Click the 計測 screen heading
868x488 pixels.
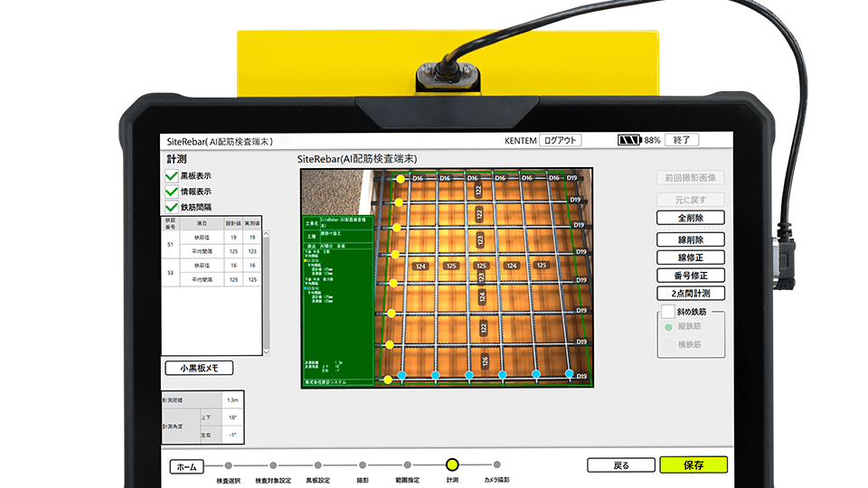coord(176,159)
